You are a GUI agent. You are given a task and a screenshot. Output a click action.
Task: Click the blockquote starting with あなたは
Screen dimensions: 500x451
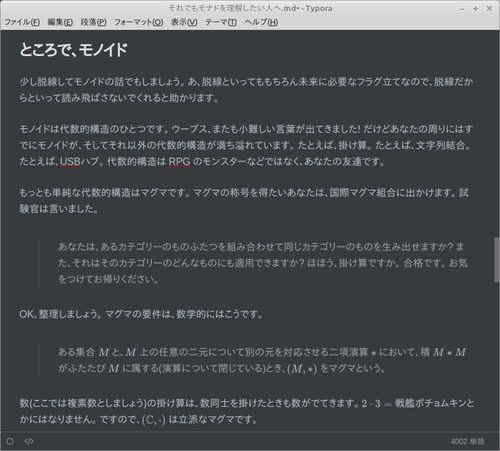click(263, 263)
